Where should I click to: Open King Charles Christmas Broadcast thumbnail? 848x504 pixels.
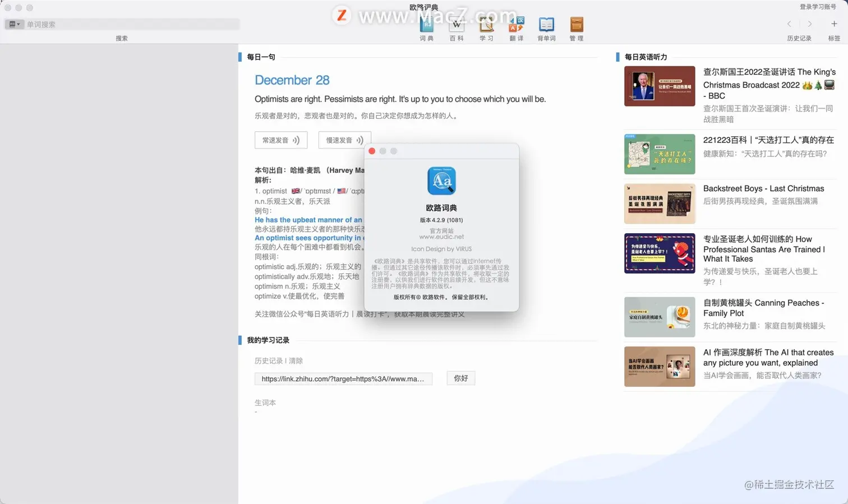coord(660,86)
